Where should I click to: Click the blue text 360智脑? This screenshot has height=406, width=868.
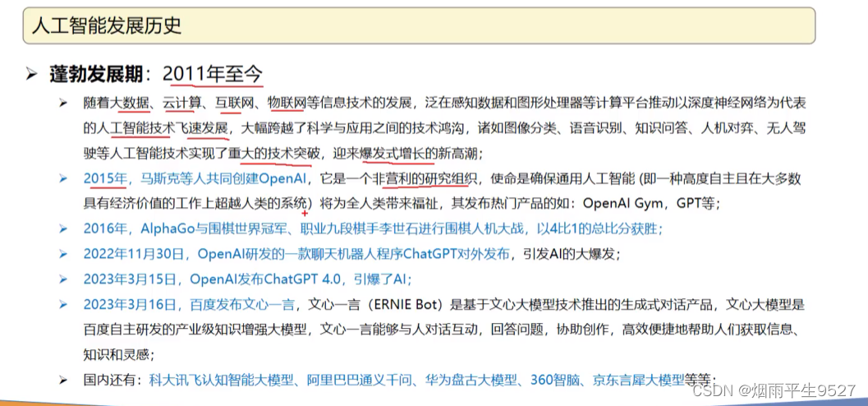coord(555,380)
